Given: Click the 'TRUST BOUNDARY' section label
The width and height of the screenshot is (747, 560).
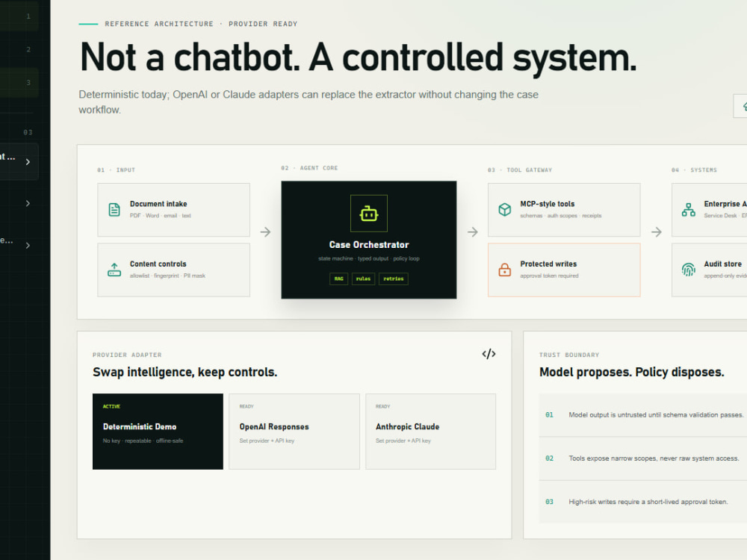Looking at the screenshot, I should (569, 355).
